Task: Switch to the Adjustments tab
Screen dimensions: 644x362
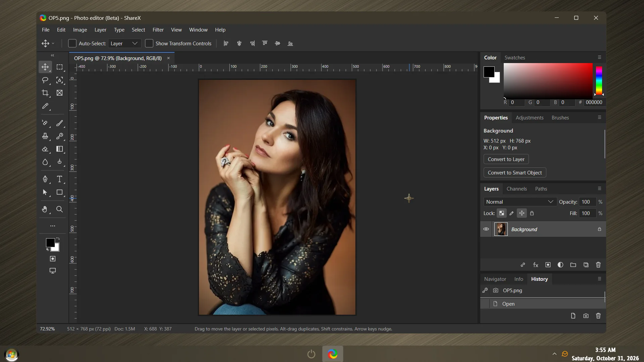Action: tap(529, 117)
